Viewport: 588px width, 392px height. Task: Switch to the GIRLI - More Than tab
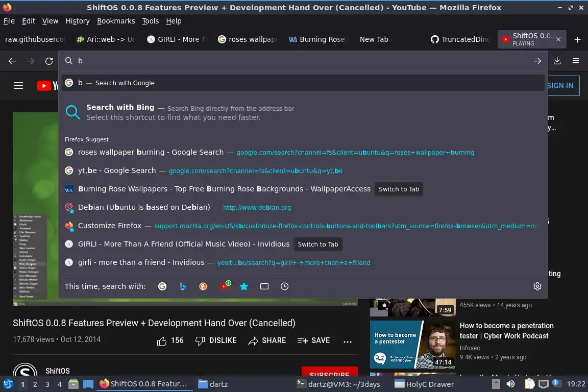point(177,39)
